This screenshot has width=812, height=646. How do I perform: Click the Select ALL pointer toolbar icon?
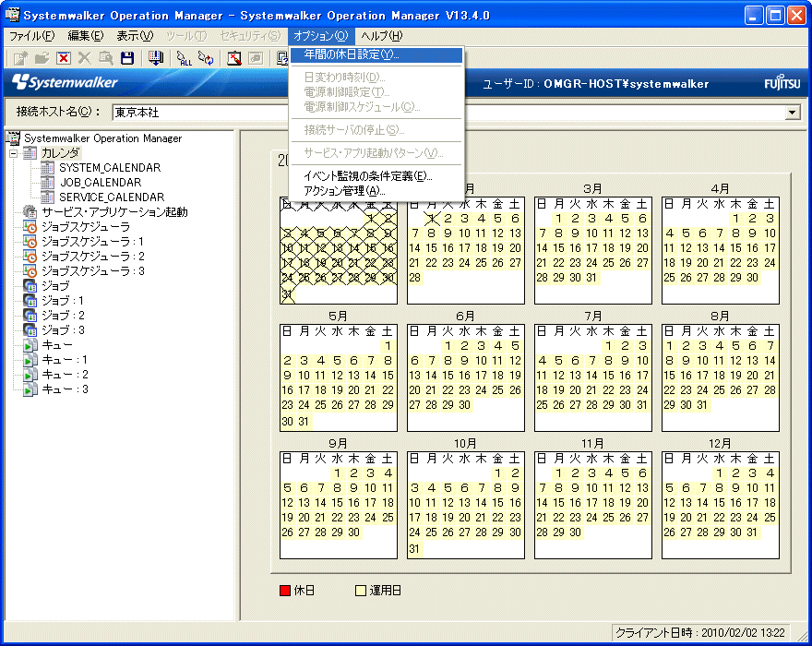184,58
